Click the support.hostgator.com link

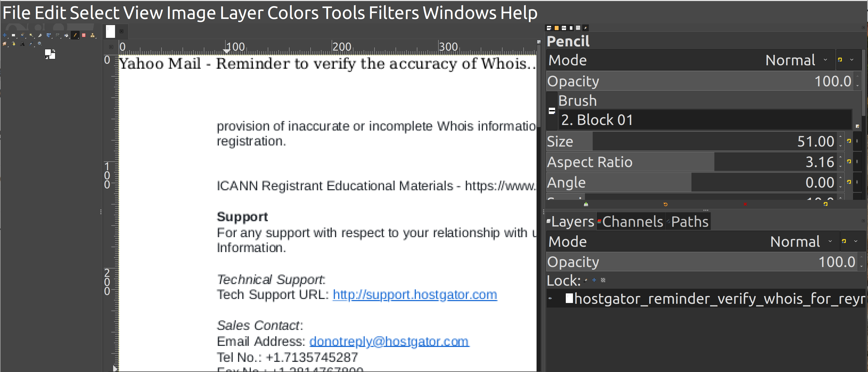click(415, 294)
